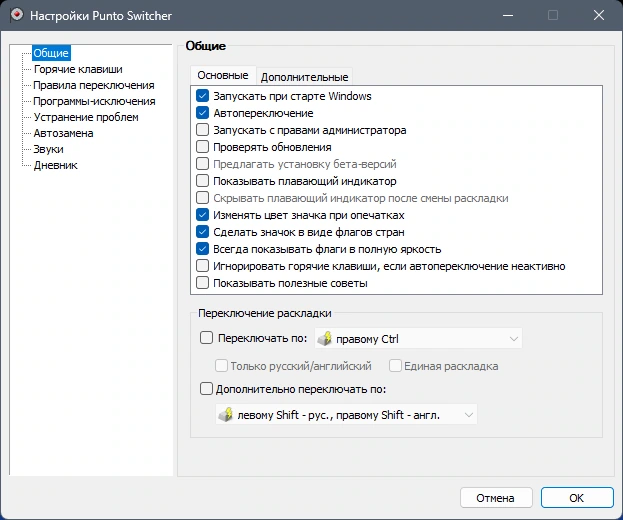This screenshot has height=520, width=623.
Task: Close the Настройки Punto Switcher window
Action: coord(599,15)
